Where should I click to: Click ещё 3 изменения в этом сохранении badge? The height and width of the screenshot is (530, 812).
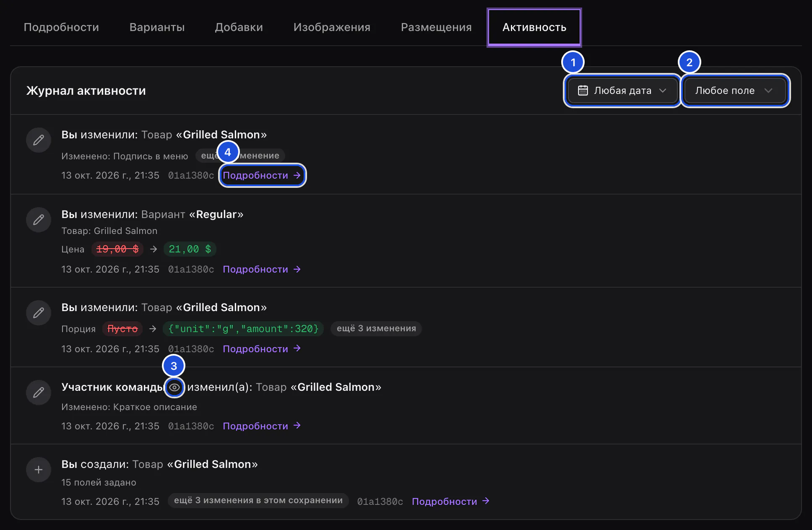[x=258, y=500]
